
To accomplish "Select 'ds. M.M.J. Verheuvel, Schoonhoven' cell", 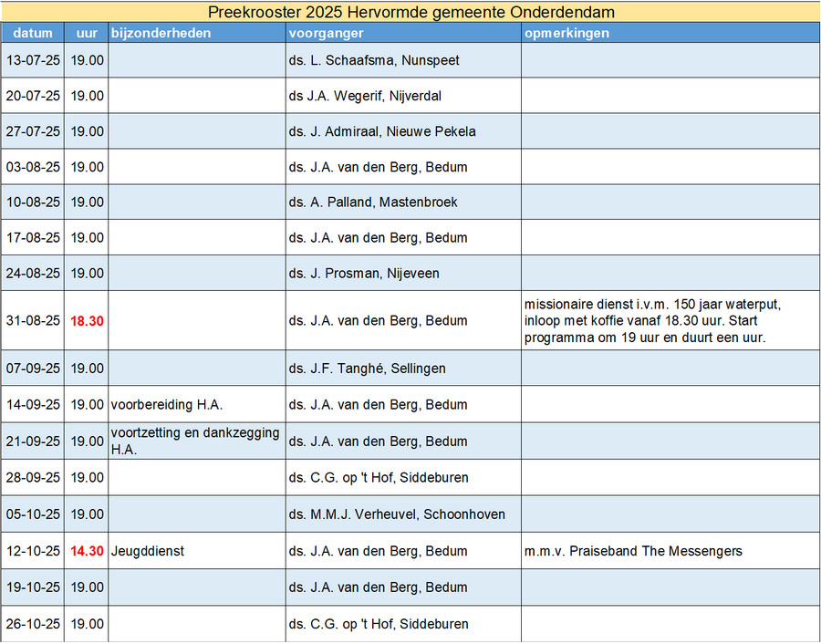I will [404, 514].
